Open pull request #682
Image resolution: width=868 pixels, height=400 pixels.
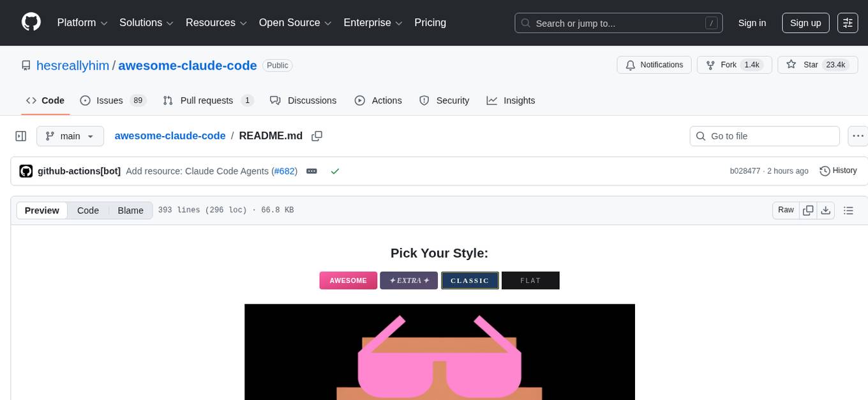[x=285, y=171]
